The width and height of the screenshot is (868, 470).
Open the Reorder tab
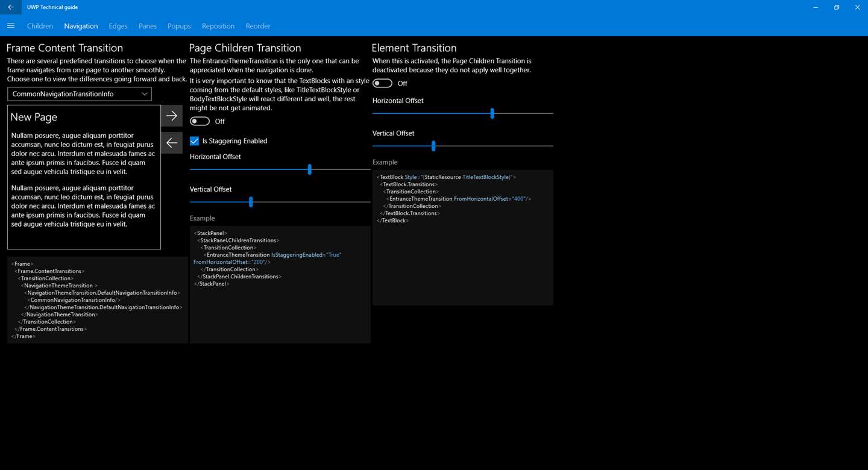pyautogui.click(x=258, y=26)
